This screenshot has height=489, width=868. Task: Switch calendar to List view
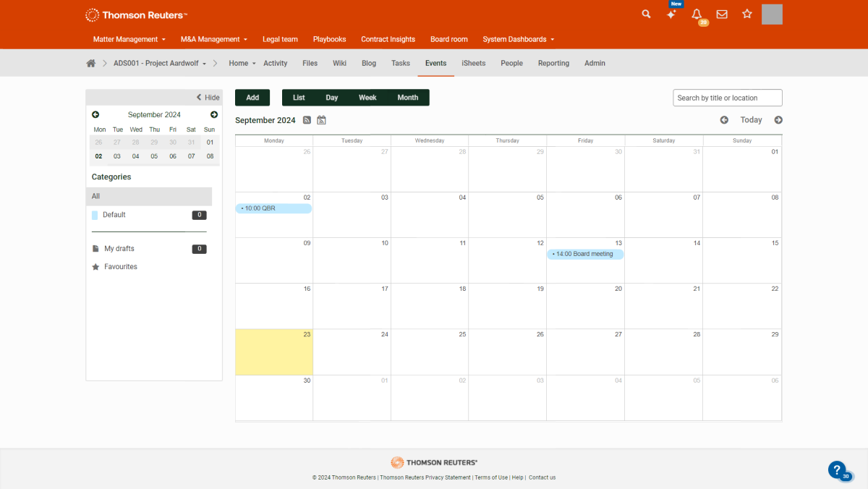click(299, 98)
